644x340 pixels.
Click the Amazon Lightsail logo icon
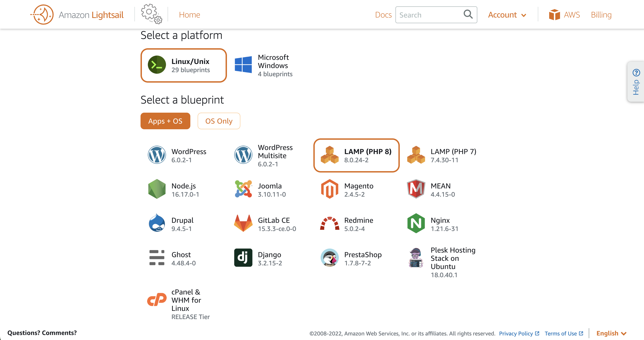point(42,15)
